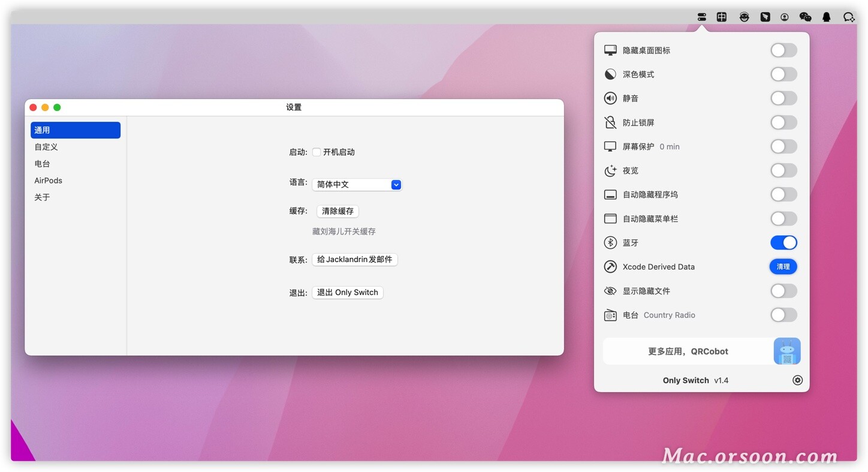868x472 pixels.
Task: Enable the 显示隐藏文件 switch
Action: tap(783, 291)
